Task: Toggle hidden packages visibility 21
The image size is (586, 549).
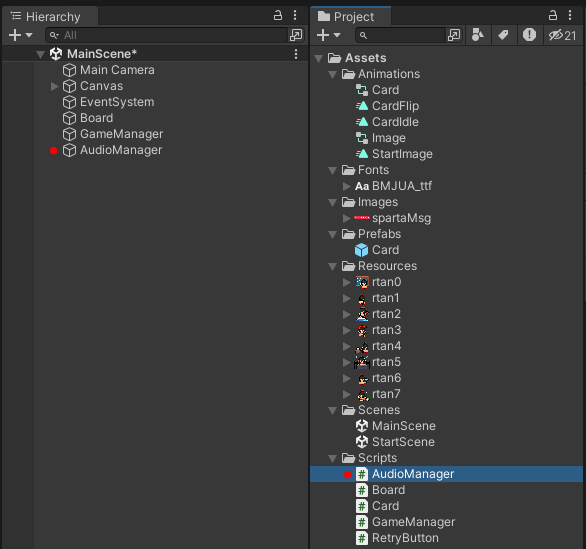Action: tap(562, 36)
